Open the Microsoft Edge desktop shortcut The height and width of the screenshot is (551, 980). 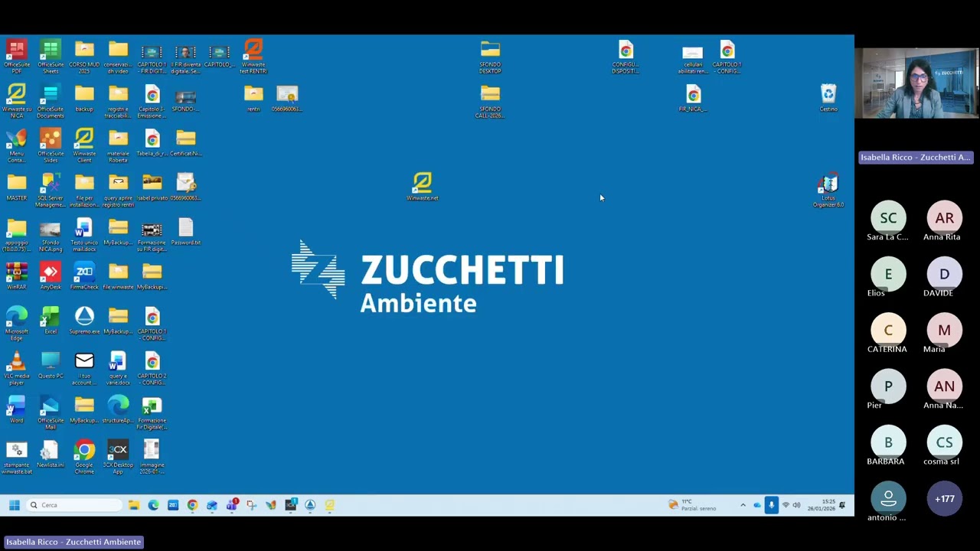(16, 323)
